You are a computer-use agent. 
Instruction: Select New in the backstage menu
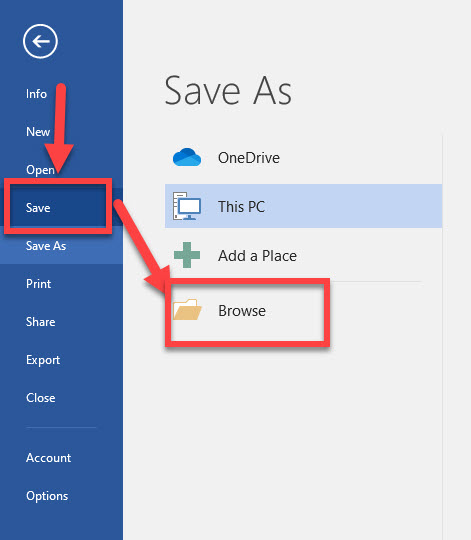coord(38,132)
